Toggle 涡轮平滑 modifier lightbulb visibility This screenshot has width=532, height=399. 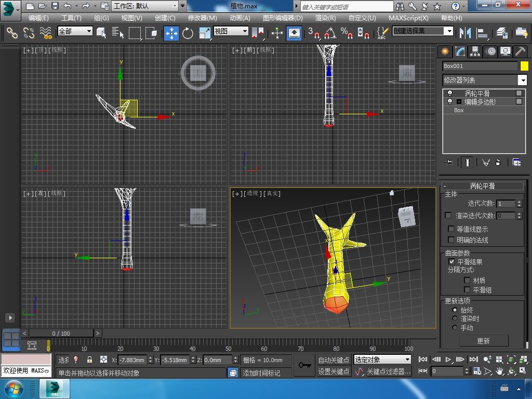tap(450, 93)
